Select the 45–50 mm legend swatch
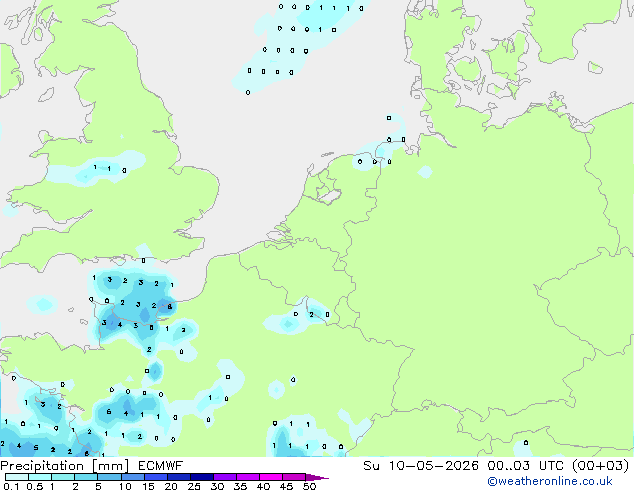This screenshot has width=634, height=490. click(x=294, y=477)
